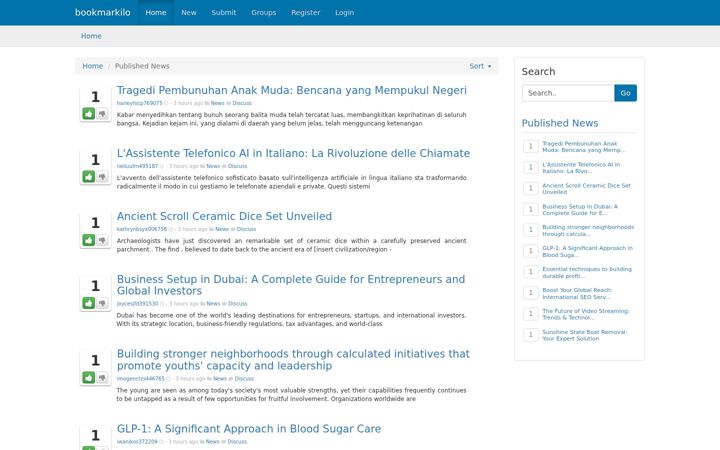The height and width of the screenshot is (450, 720).
Task: Go to the Submit page
Action: coord(224,12)
